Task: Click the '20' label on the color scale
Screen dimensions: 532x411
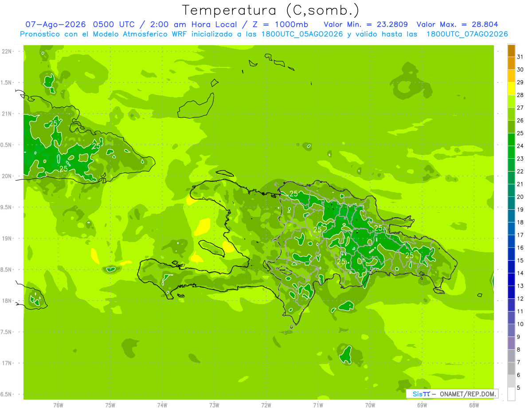Action: tap(520, 197)
